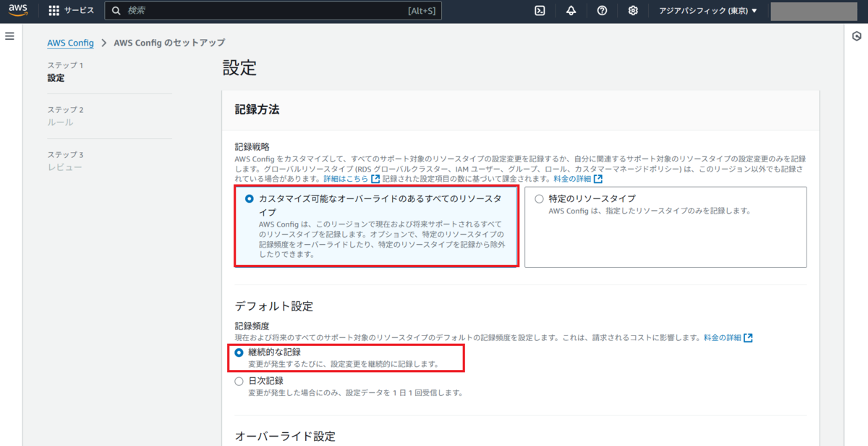Click external link icon after 詳細はこちら
The height and width of the screenshot is (446, 868).
(x=375, y=179)
